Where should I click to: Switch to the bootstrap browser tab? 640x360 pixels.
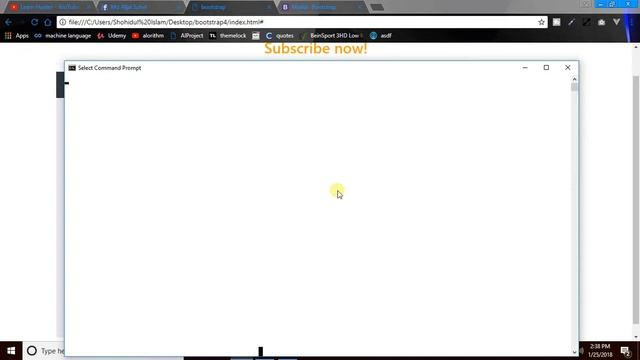pyautogui.click(x=231, y=7)
